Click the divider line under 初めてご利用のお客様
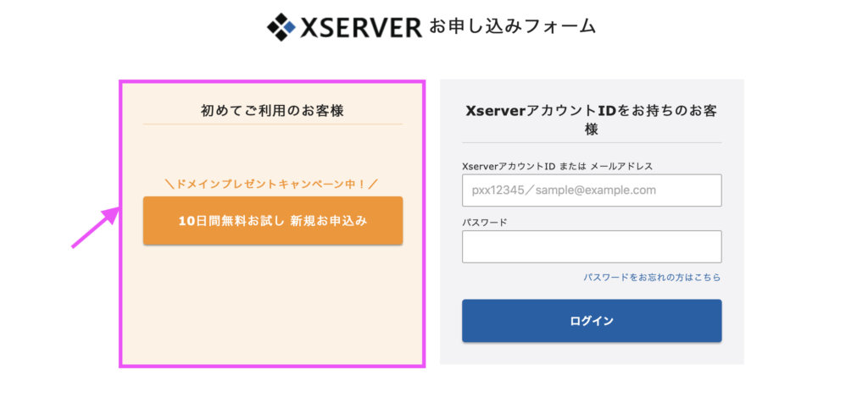 pos(273,124)
